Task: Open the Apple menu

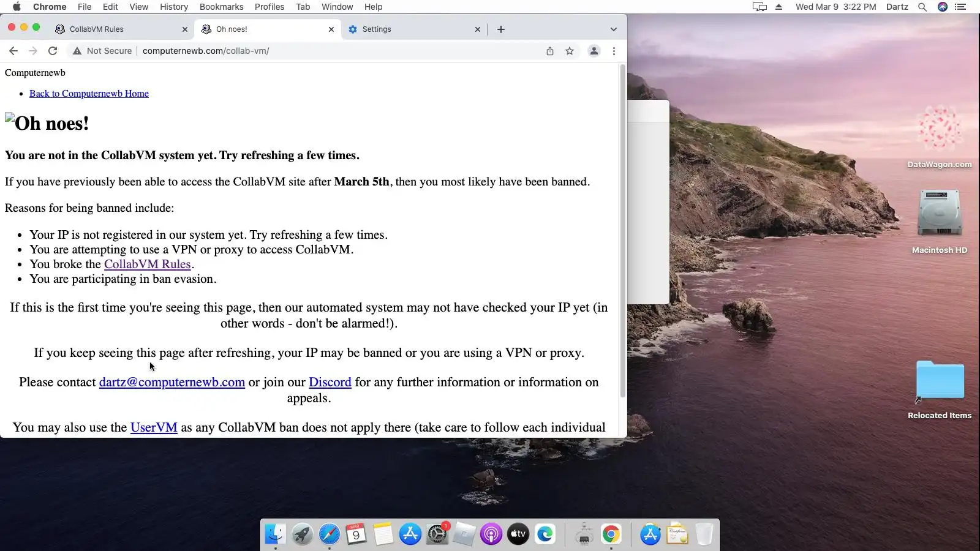Action: pyautogui.click(x=17, y=7)
